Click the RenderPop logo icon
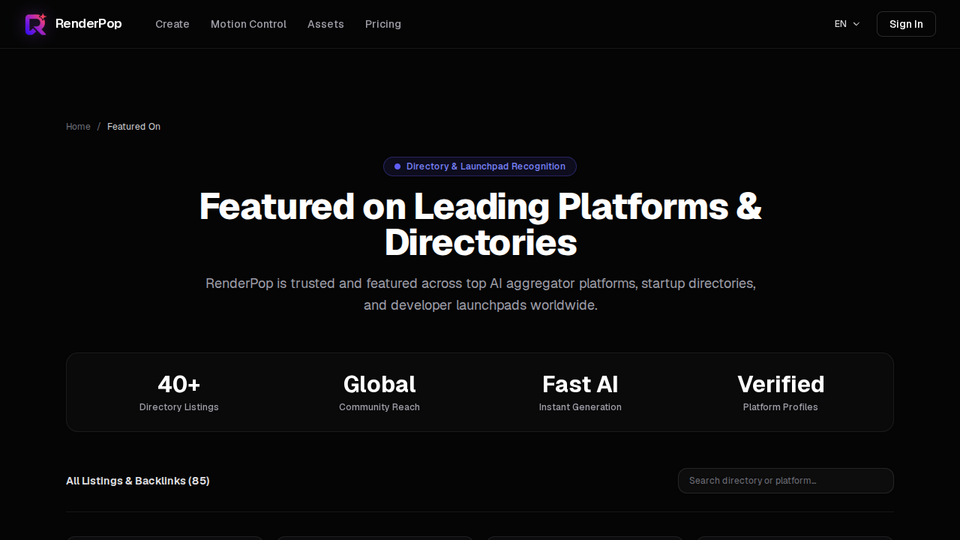960x540 pixels. pos(35,24)
